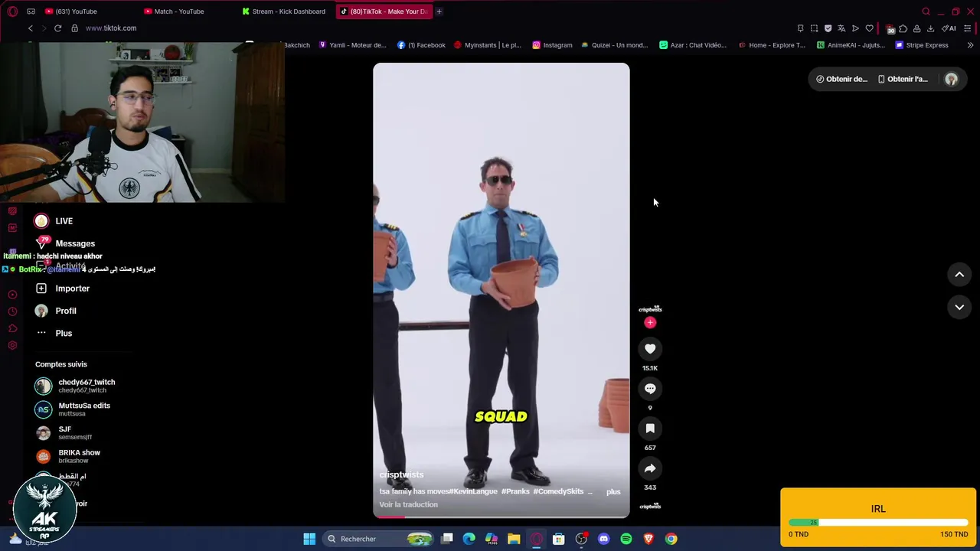Share the video using the arrow icon
This screenshot has width=980, height=551.
tap(650, 468)
